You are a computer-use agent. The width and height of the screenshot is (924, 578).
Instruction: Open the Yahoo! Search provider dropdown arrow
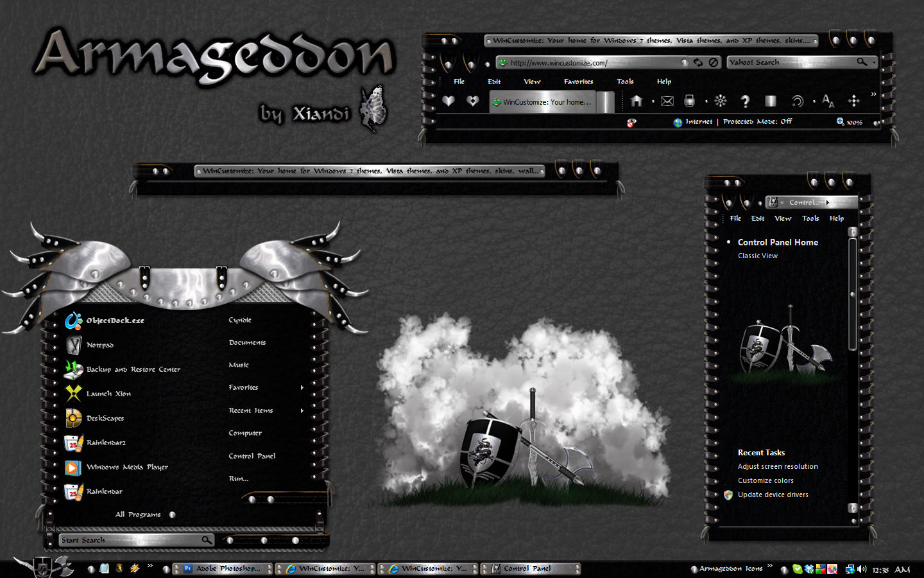(x=874, y=62)
